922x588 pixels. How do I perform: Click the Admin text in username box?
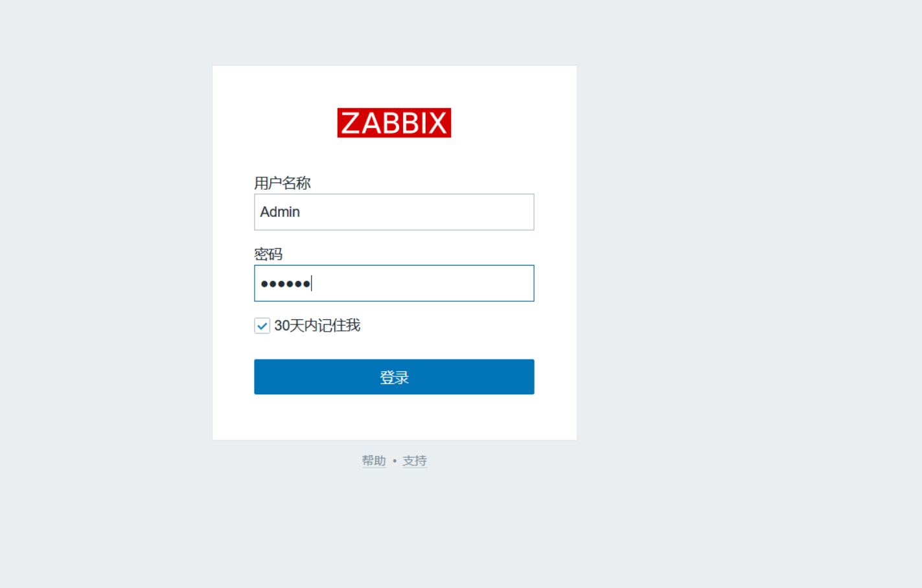pyautogui.click(x=280, y=212)
